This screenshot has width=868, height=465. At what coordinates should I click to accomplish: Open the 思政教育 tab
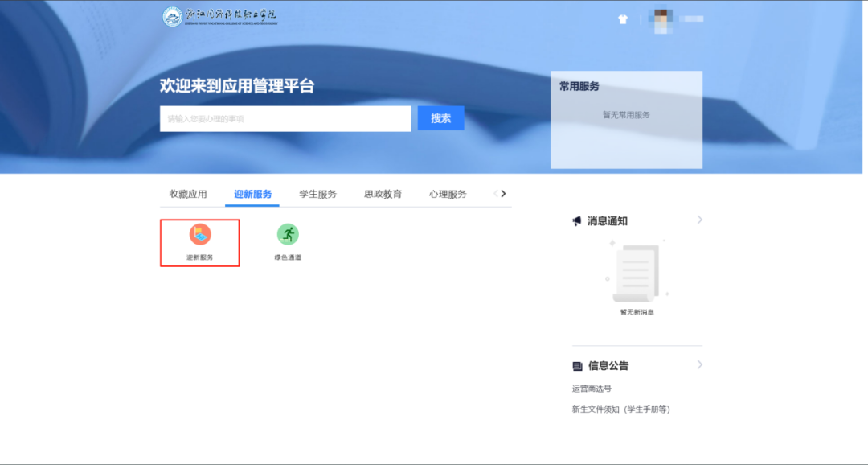[383, 195]
